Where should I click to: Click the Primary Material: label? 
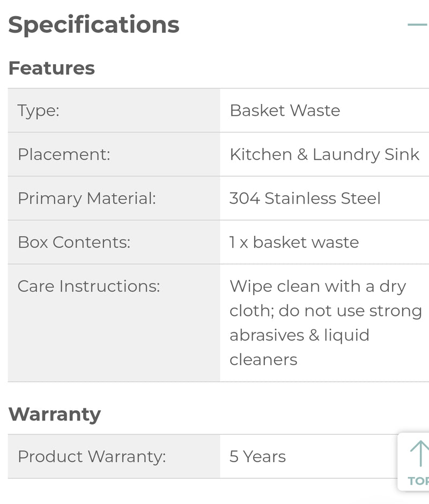87,198
